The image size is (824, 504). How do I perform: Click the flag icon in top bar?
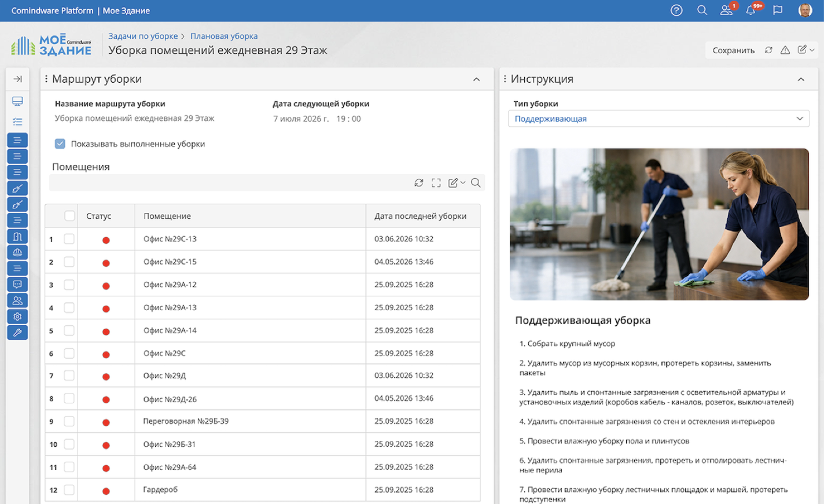coord(778,10)
